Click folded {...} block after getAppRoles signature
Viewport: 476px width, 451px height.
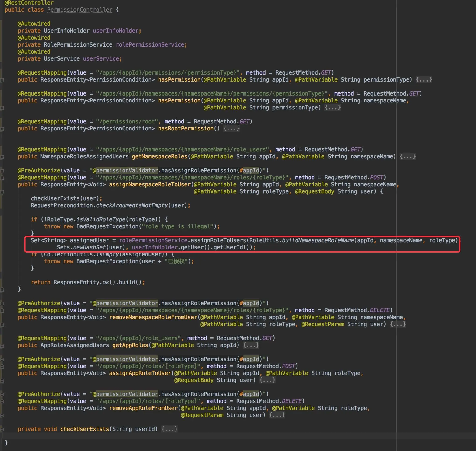[251, 345]
